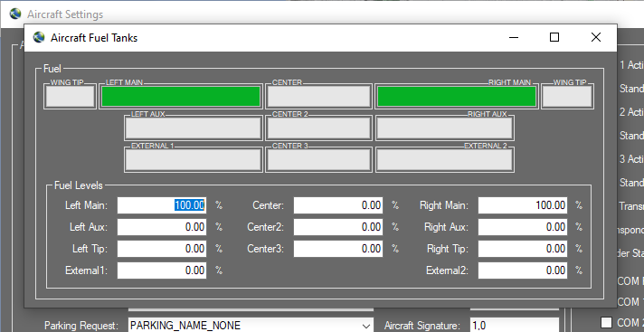Click the empty CENTER tank gauge
This screenshot has width=644, height=332.
pos(318,97)
